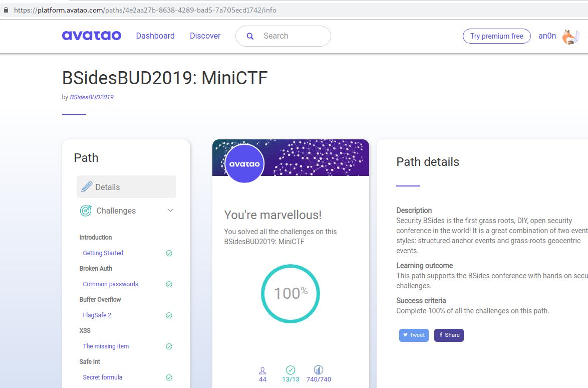Click the pencil icon next to Details
This screenshot has width=588, height=388.
tap(87, 186)
